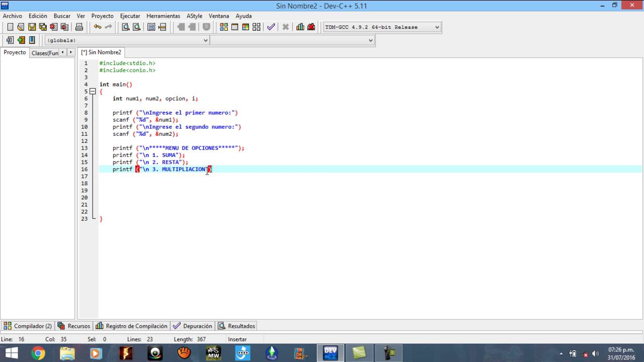Open File Explorer from the taskbar
This screenshot has width=644, height=362.
pyautogui.click(x=67, y=353)
